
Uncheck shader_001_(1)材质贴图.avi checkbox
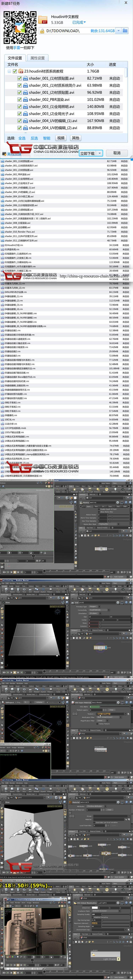(x=20, y=78)
